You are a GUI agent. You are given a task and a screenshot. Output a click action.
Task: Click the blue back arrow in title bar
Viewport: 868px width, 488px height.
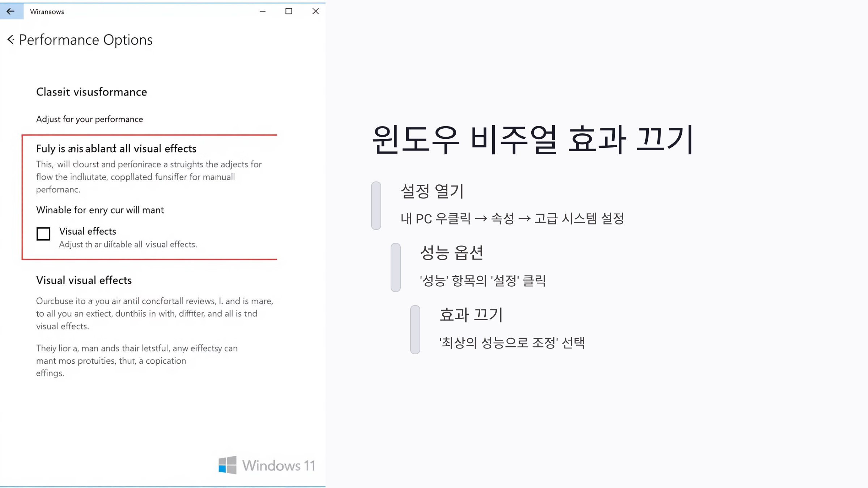click(x=11, y=11)
